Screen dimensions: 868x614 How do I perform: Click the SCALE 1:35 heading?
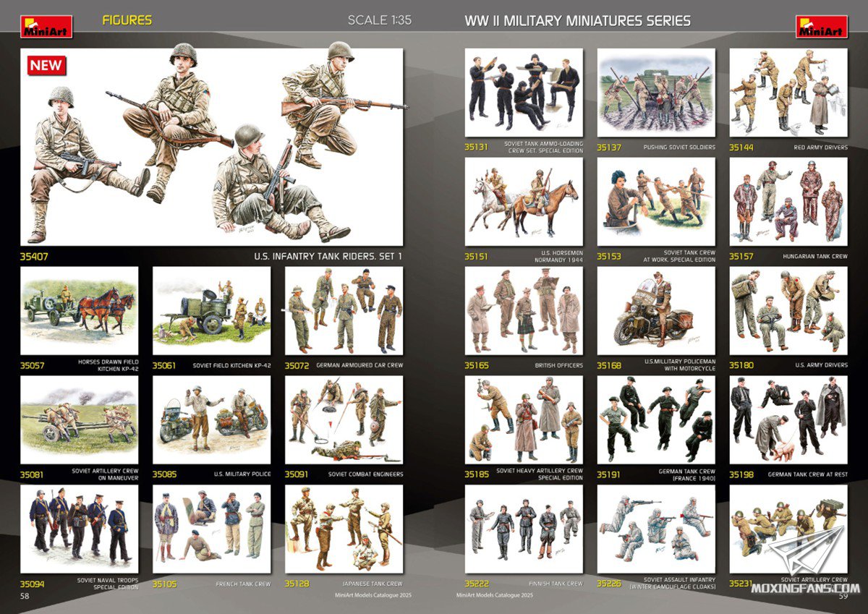[380, 20]
